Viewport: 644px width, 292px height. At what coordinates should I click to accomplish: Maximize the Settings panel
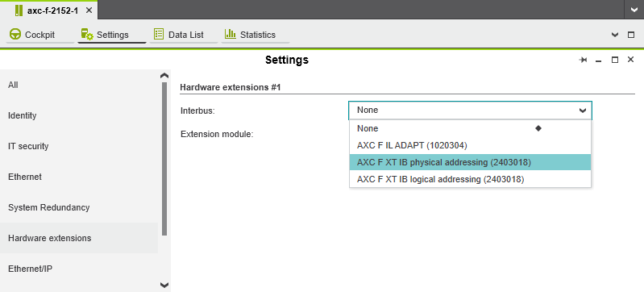point(615,60)
